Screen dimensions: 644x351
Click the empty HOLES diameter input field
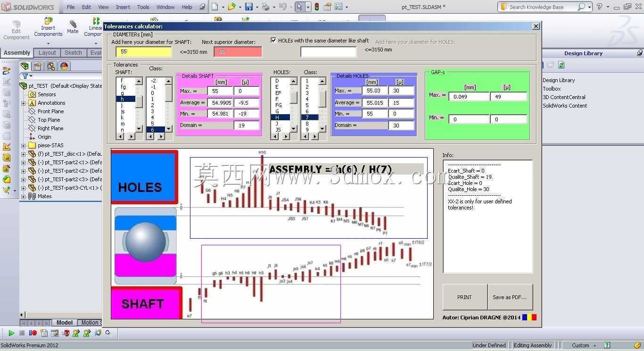[328, 52]
